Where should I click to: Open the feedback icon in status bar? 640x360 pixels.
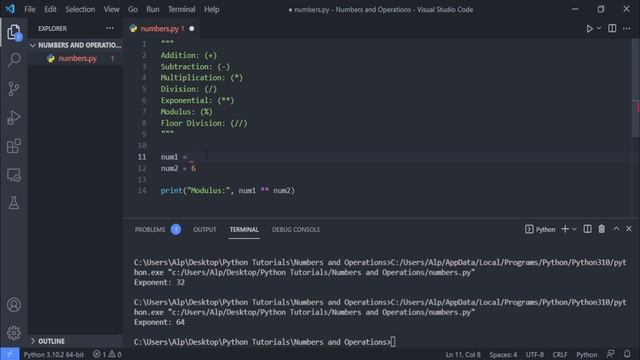tap(611, 354)
